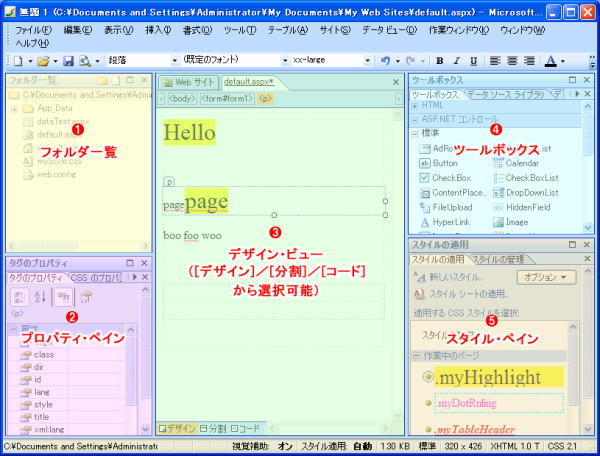The width and height of the screenshot is (600, 456).
Task: Open the 表示 menu
Action: (120, 31)
